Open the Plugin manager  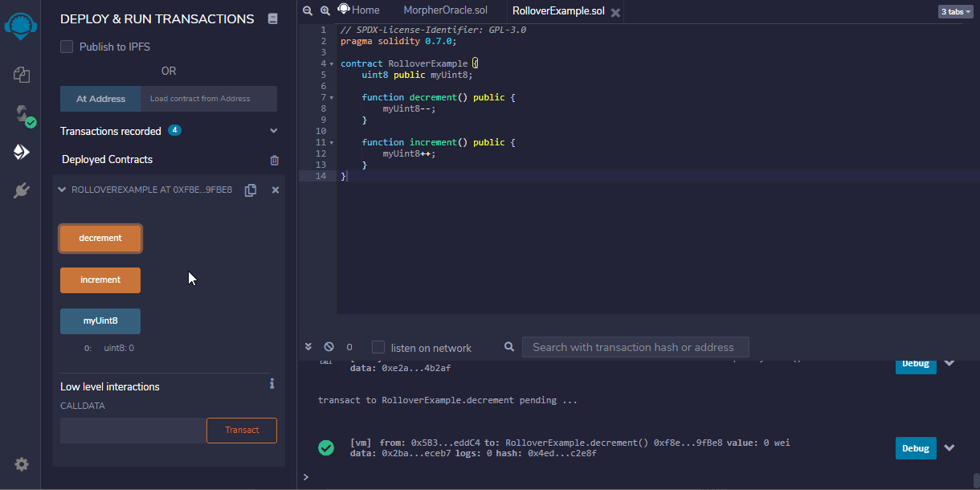coord(22,190)
